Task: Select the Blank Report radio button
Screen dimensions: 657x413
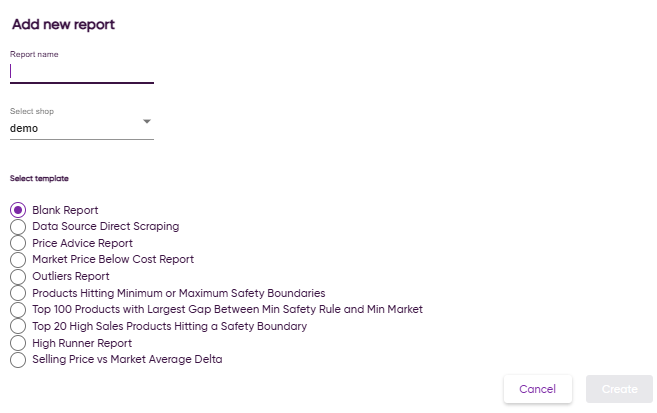Action: click(18, 210)
